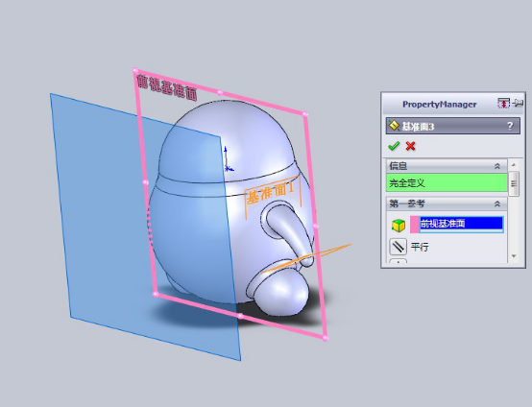The height and width of the screenshot is (407, 532).
Task: Click the PropertyManager title tab
Action: click(440, 104)
